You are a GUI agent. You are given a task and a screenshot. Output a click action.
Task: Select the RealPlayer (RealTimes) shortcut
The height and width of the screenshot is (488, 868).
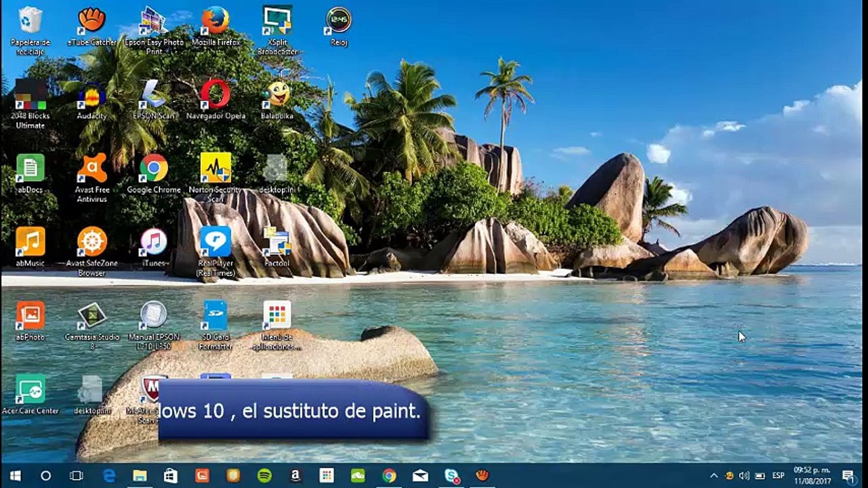(x=215, y=251)
